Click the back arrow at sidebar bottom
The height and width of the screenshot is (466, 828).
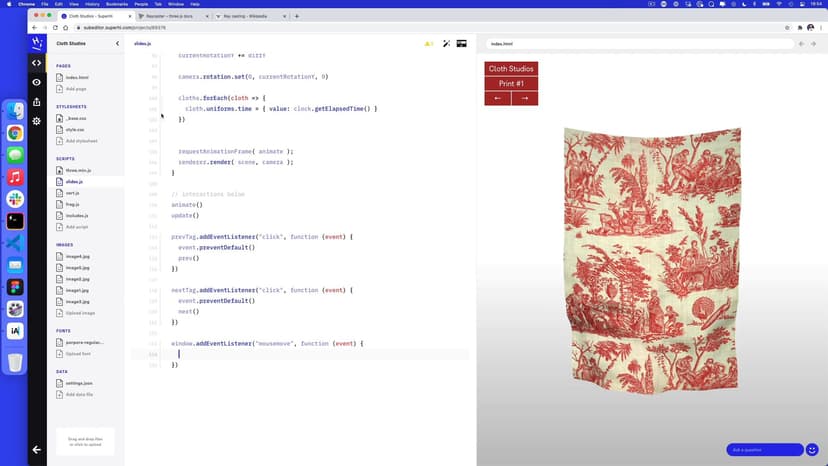click(x=37, y=449)
